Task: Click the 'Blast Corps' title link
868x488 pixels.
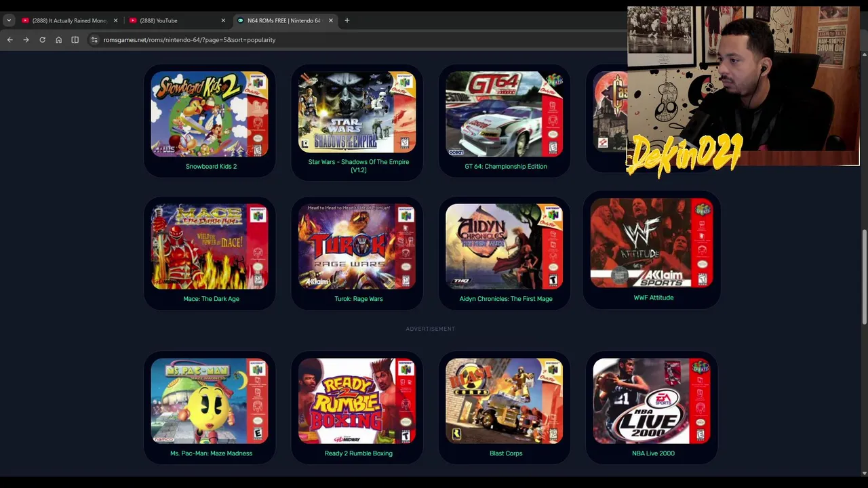Action: point(506,453)
